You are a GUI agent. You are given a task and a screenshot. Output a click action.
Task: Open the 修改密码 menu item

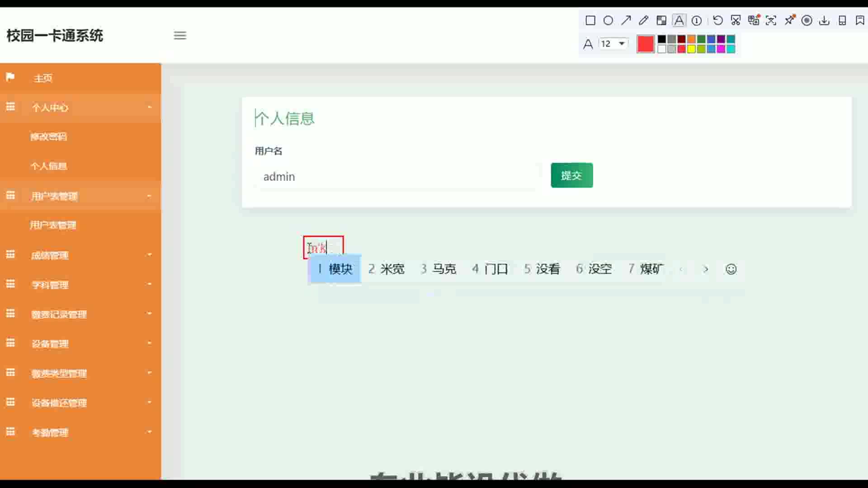[49, 136]
